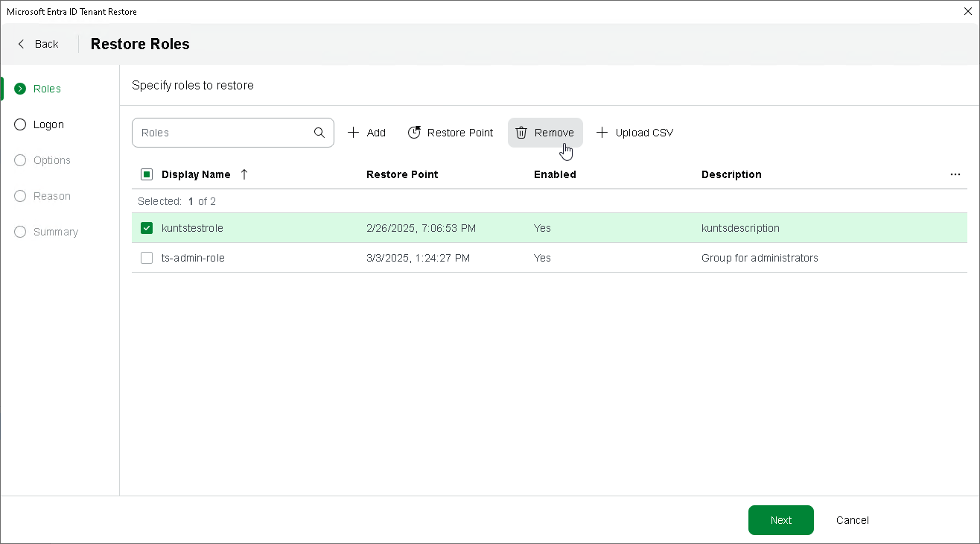Click the Remove trash can icon
This screenshot has height=544, width=980.
pyautogui.click(x=521, y=133)
